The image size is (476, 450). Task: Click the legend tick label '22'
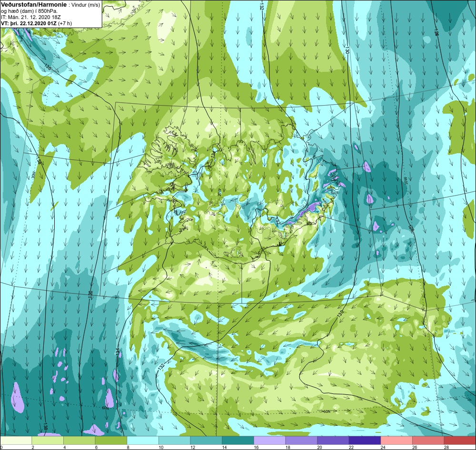[x=351, y=447]
